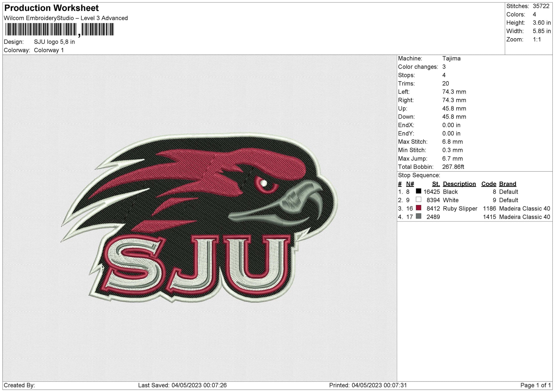Click the Right value '74.3 mm'

point(454,100)
